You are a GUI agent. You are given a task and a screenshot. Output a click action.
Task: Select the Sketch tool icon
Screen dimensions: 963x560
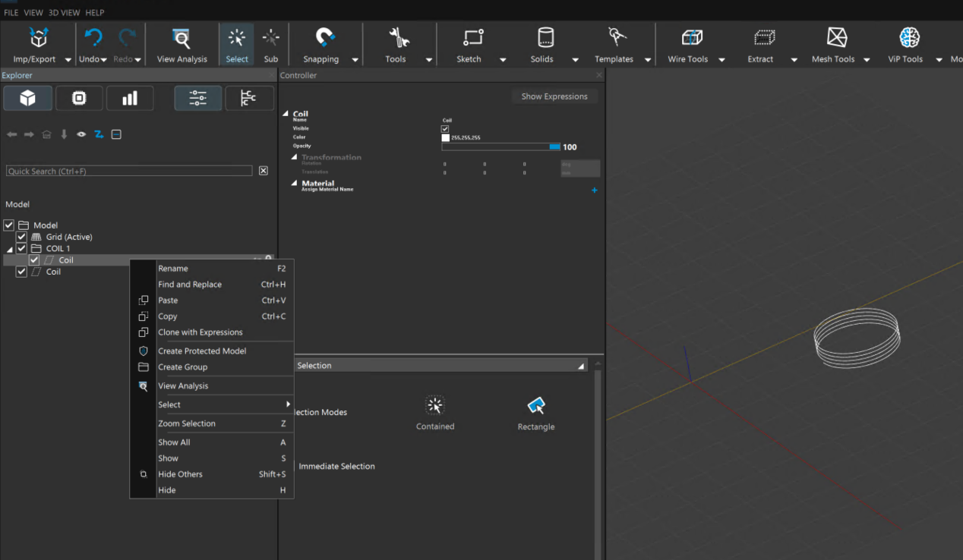point(473,38)
